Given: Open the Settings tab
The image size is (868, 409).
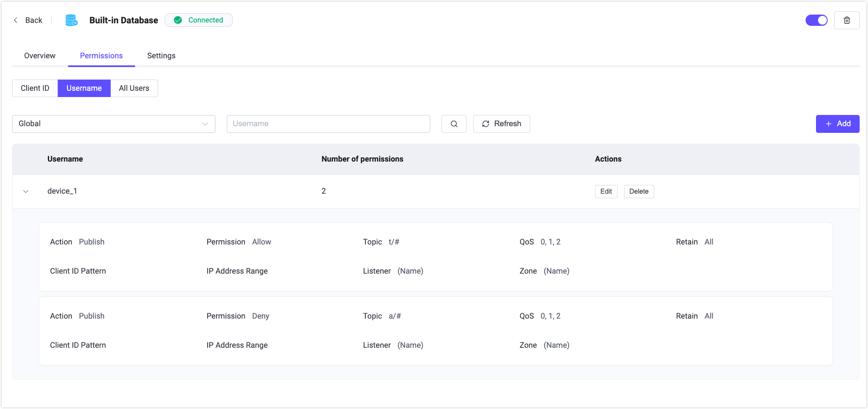Looking at the screenshot, I should point(161,56).
